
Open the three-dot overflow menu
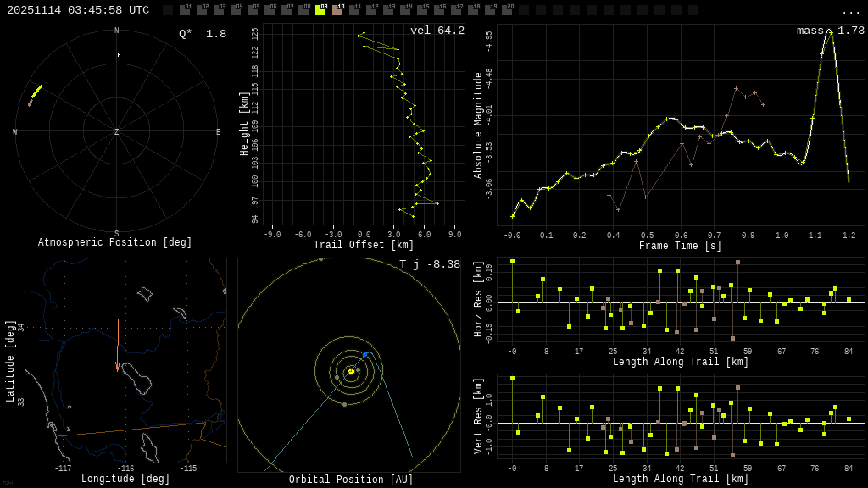(x=851, y=11)
